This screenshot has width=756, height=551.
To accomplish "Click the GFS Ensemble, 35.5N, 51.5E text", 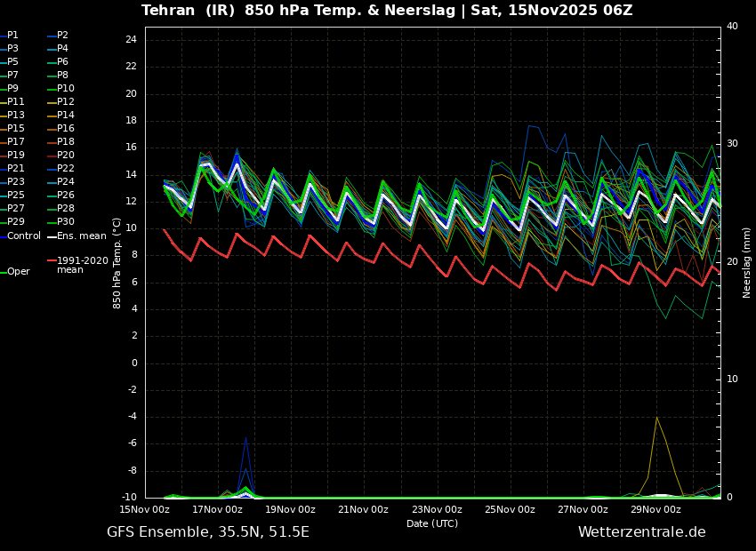I will [x=208, y=532].
